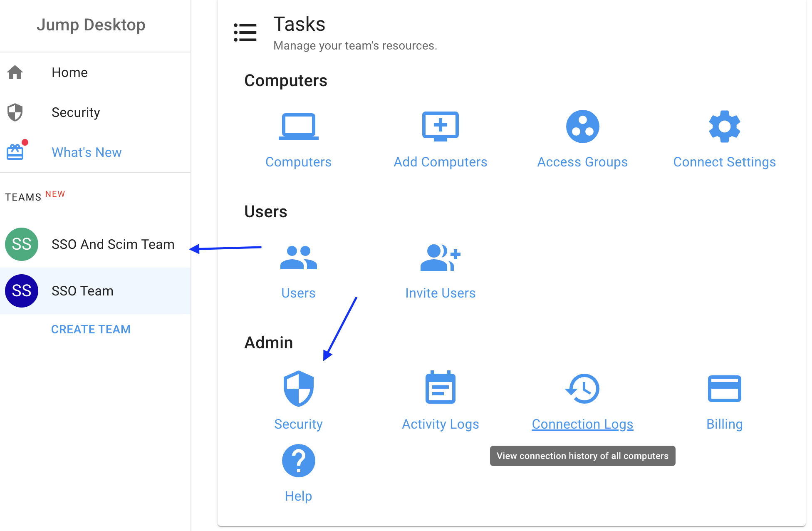Open the Activity Logs calendar icon
The image size is (812, 531).
(x=440, y=387)
